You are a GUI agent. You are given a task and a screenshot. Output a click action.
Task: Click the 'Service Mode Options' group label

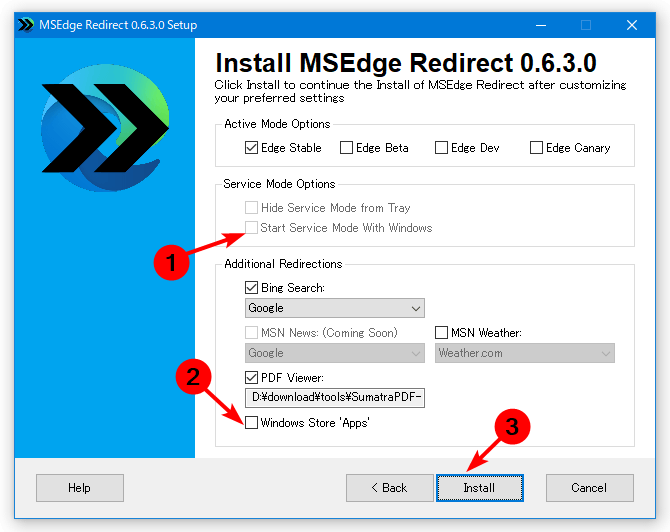[279, 184]
